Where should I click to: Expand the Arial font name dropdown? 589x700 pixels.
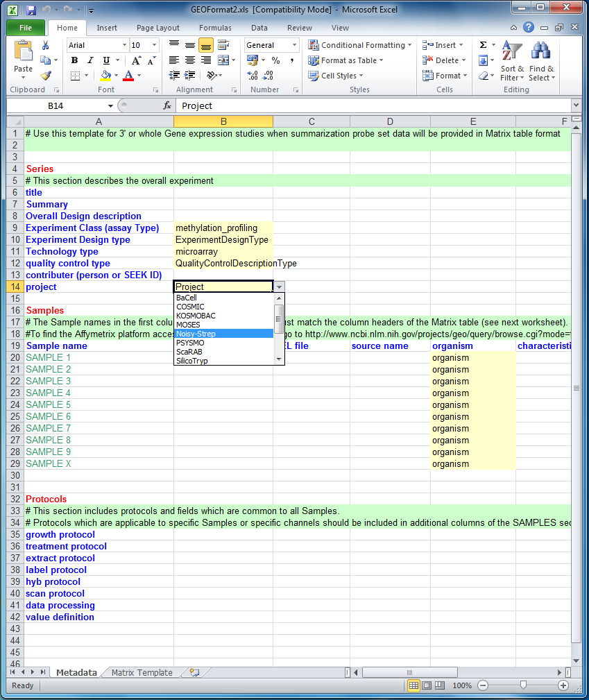tap(124, 45)
